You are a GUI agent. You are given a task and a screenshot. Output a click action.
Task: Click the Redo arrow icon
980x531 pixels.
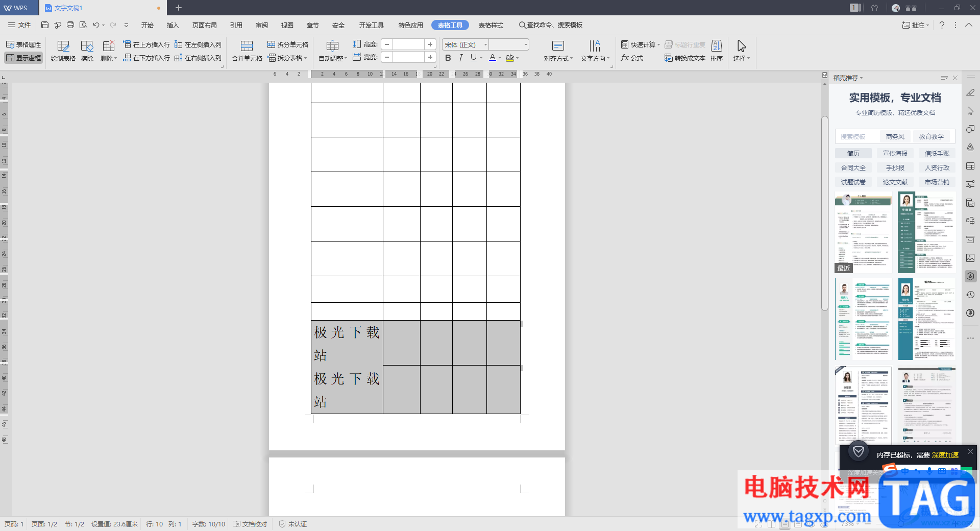click(x=113, y=25)
